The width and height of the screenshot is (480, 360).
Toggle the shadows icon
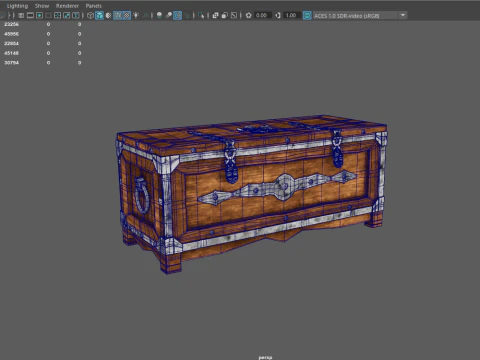(146, 15)
